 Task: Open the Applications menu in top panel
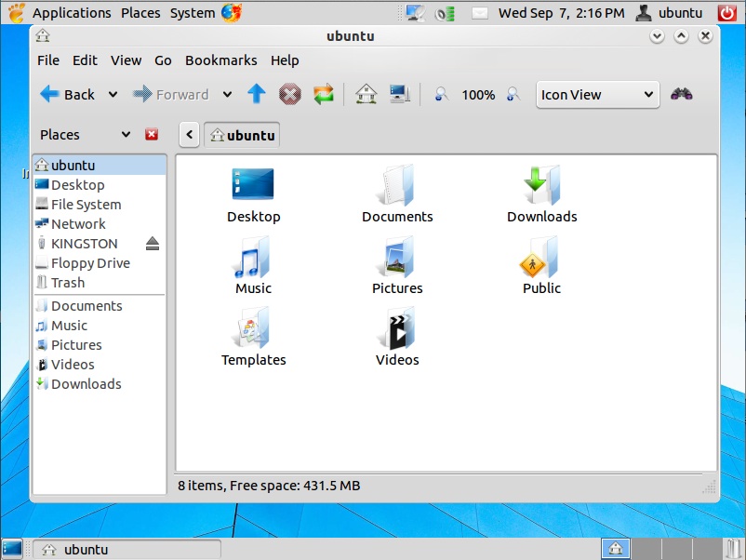pos(72,13)
